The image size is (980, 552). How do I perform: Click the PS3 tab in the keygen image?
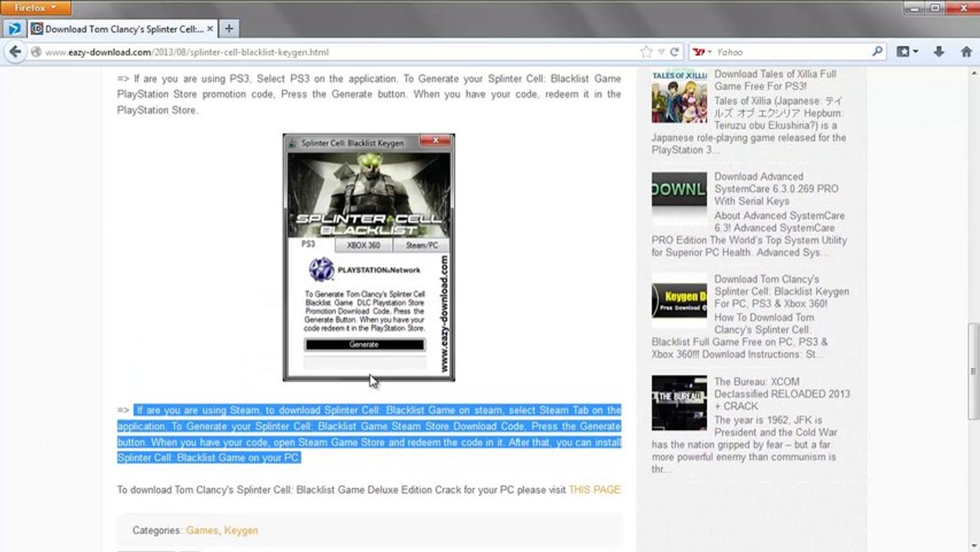tap(308, 244)
